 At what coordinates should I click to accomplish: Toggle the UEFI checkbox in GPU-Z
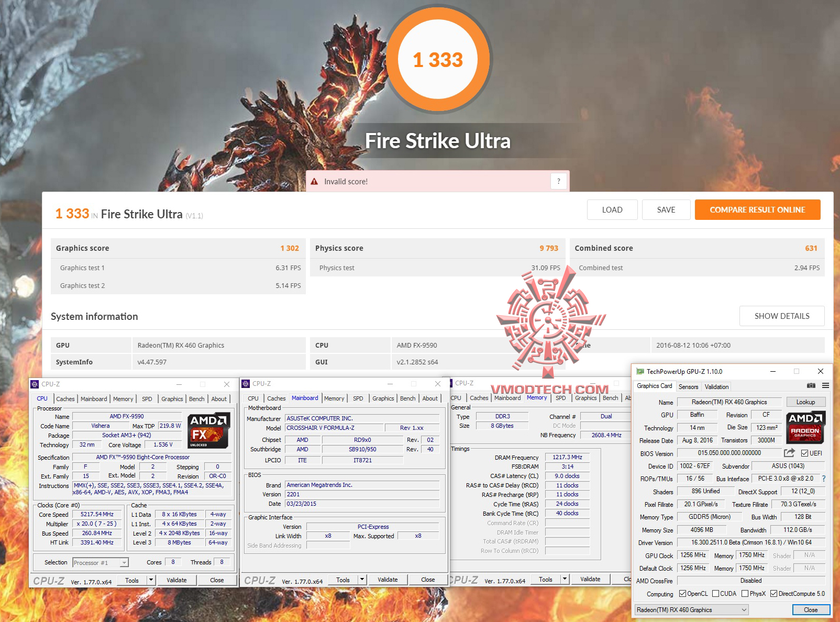point(804,453)
